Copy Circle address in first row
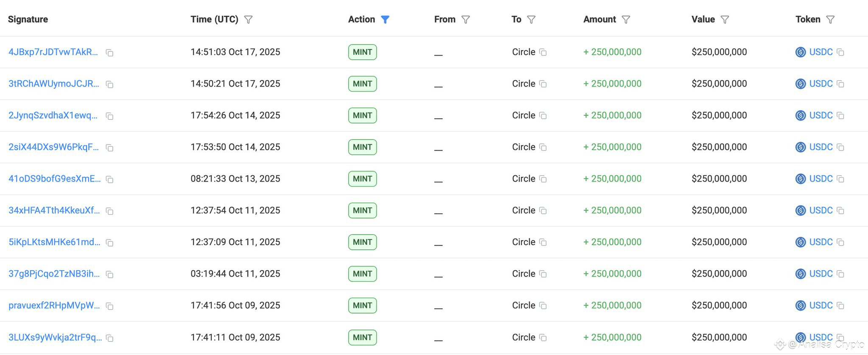This screenshot has width=868, height=355. 543,52
